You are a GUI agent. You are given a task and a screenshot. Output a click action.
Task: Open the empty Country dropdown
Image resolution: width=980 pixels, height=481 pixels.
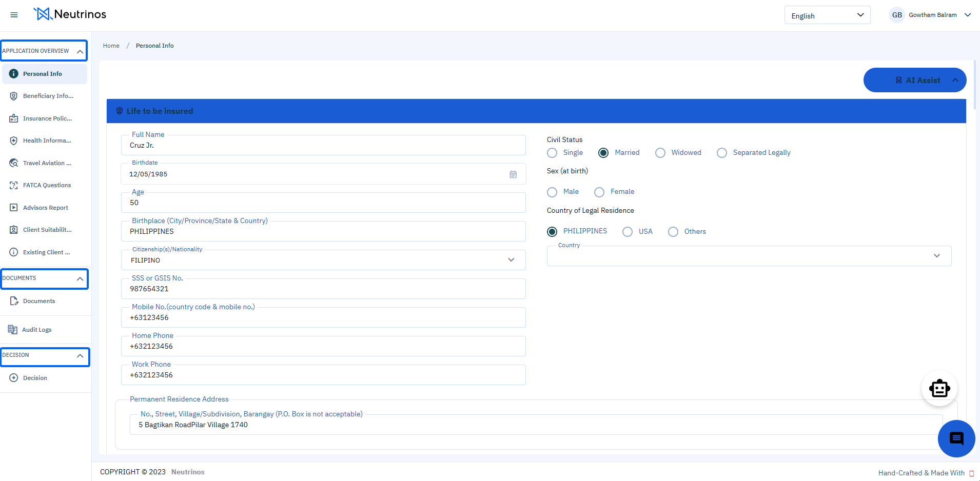point(749,256)
